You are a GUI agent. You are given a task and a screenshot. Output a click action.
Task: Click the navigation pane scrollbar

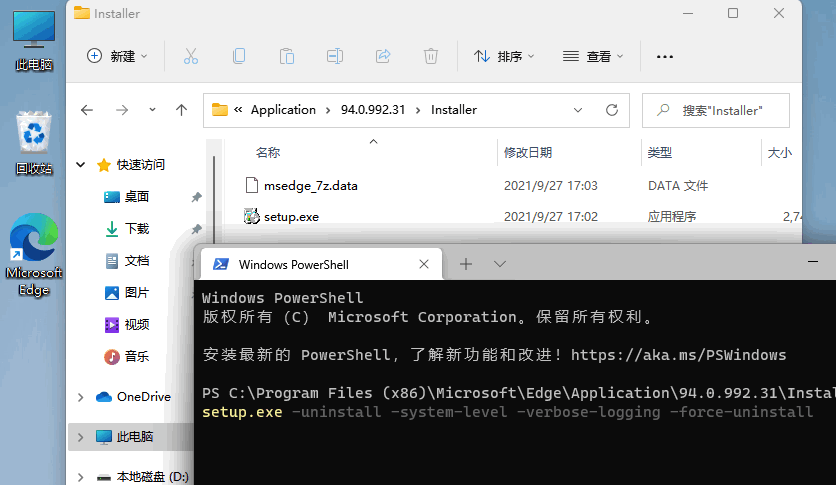(214, 200)
